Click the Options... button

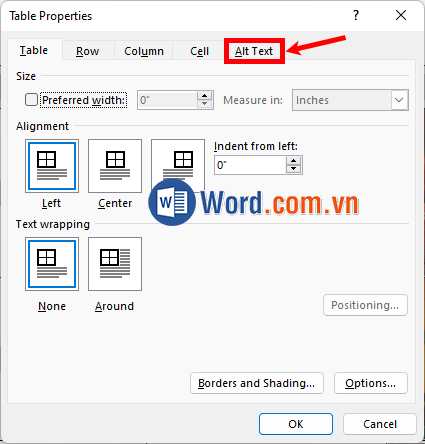tap(371, 383)
